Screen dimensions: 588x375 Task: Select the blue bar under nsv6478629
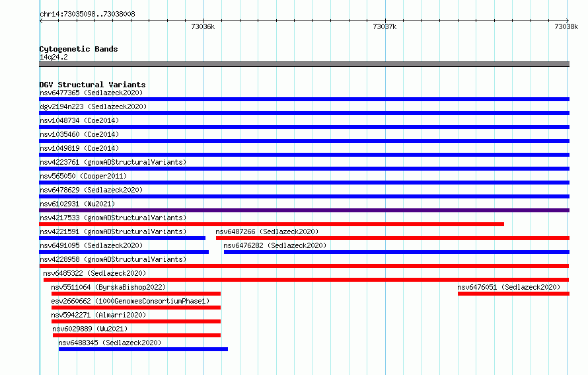(304, 196)
